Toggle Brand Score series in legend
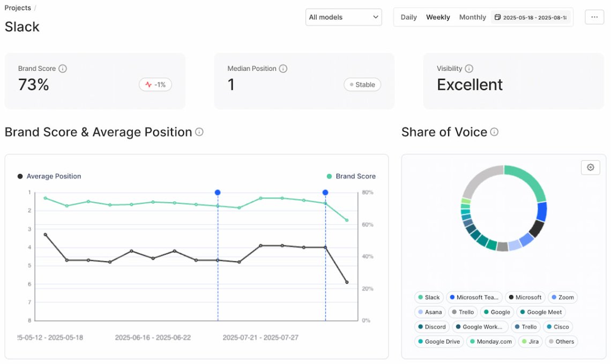 click(351, 176)
